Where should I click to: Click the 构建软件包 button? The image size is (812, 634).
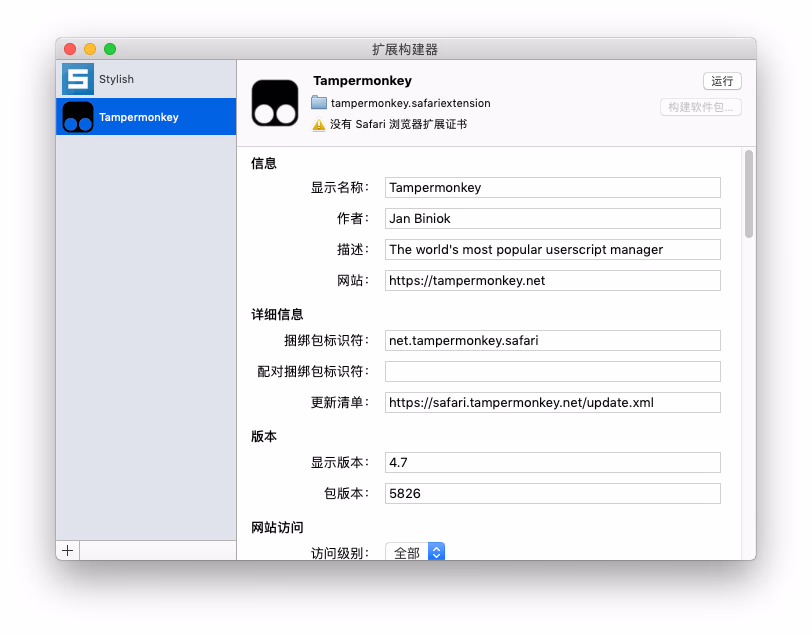point(700,107)
